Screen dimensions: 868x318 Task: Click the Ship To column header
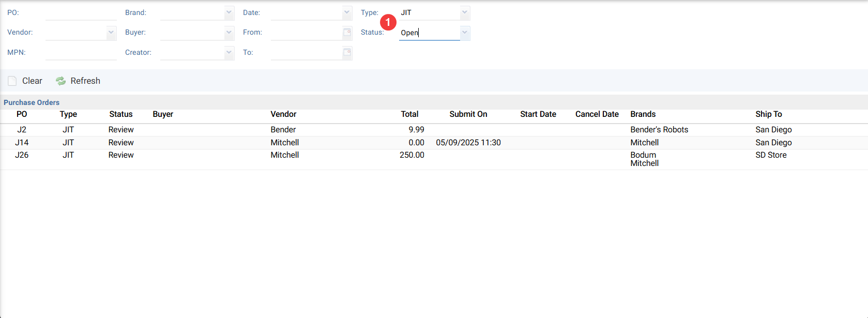point(768,114)
